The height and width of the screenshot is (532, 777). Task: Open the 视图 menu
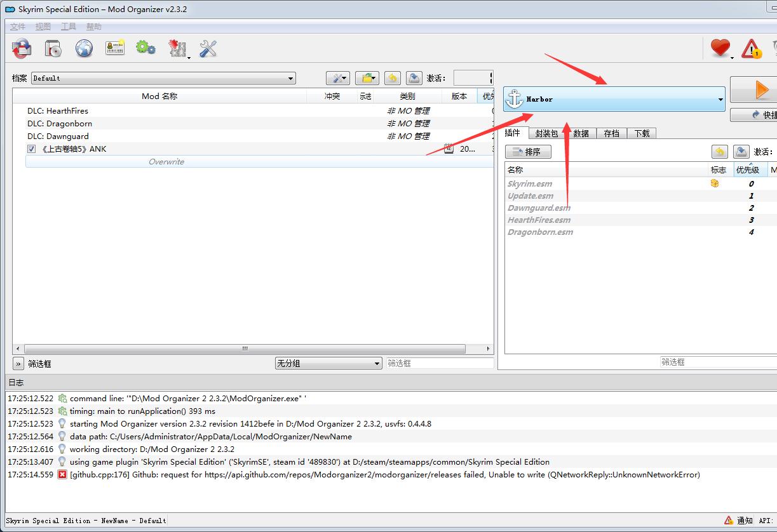(x=43, y=27)
